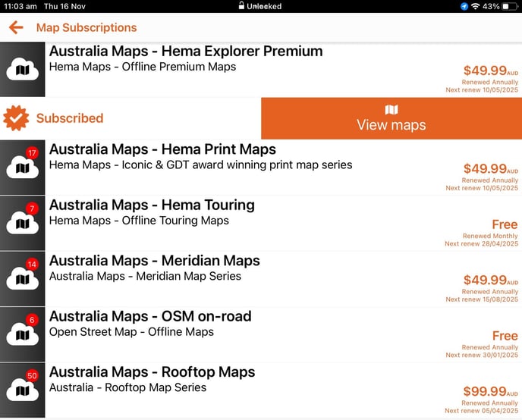Select Australia Maps - Rooftop Maps title
Viewport: 522px width, 420px height.
(x=153, y=371)
